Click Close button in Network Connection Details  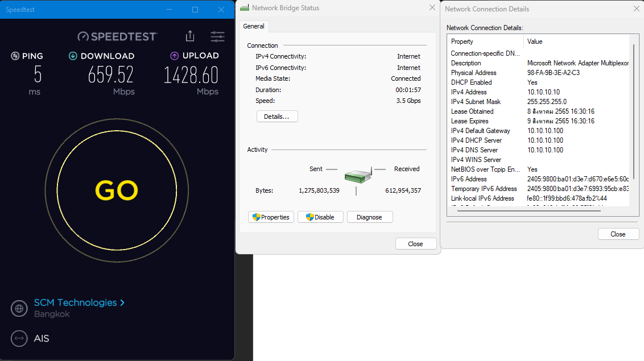point(618,234)
